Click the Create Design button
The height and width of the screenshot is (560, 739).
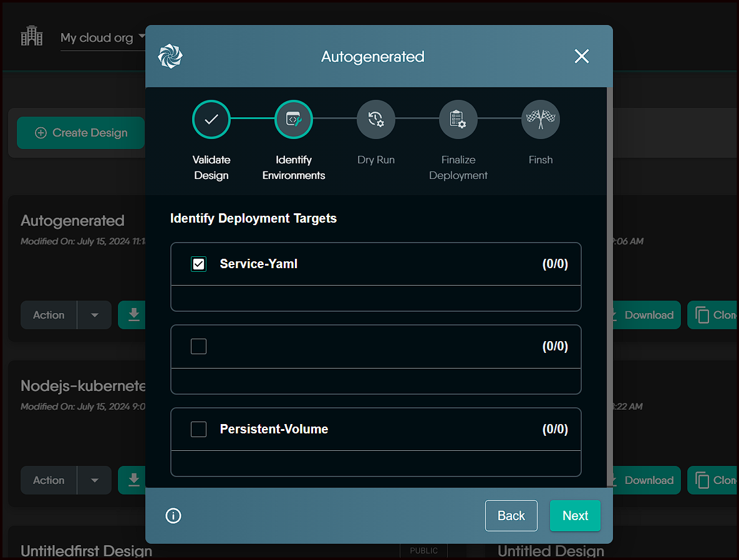(x=81, y=133)
